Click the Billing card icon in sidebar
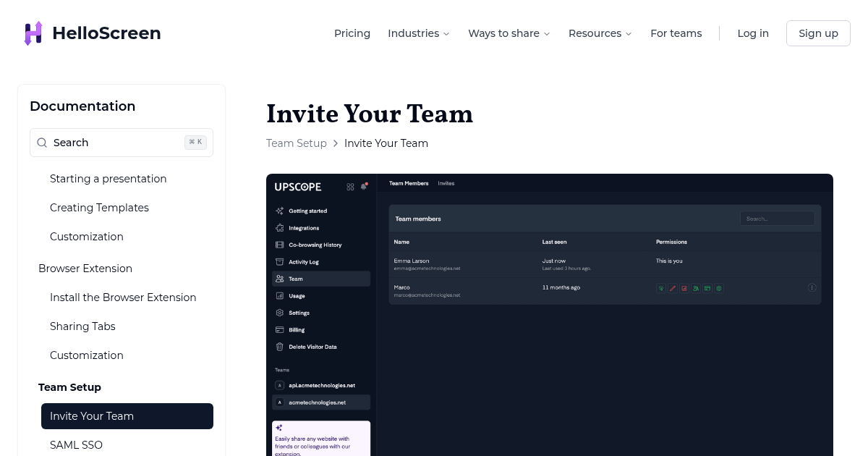Viewport: 868px width, 456px height. (x=279, y=329)
